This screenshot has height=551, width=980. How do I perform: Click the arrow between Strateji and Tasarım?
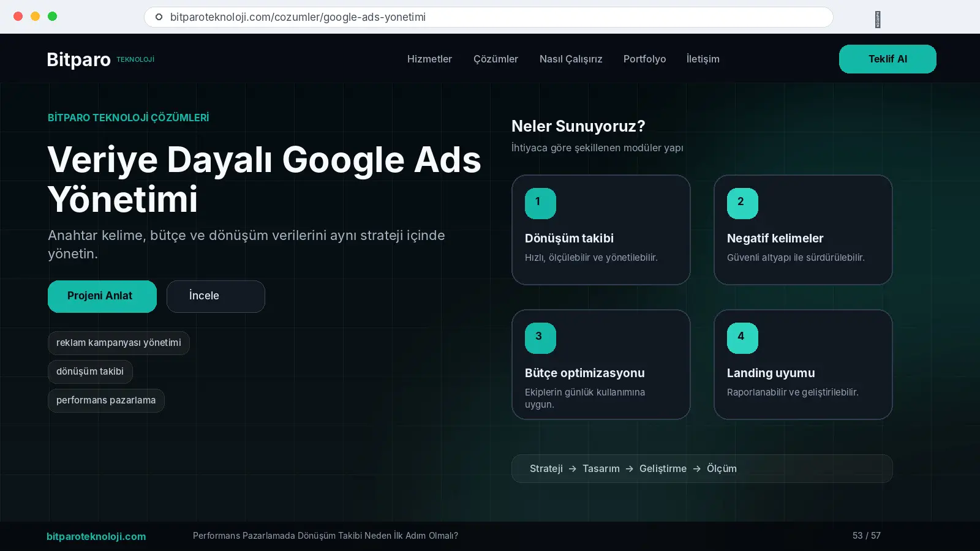click(x=573, y=469)
